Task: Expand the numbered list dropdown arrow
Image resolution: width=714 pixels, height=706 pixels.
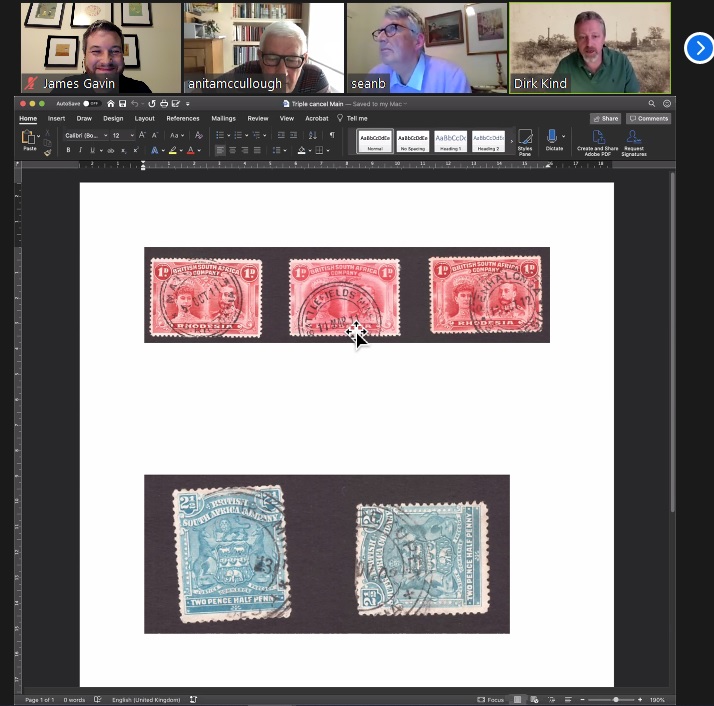Action: (246, 135)
